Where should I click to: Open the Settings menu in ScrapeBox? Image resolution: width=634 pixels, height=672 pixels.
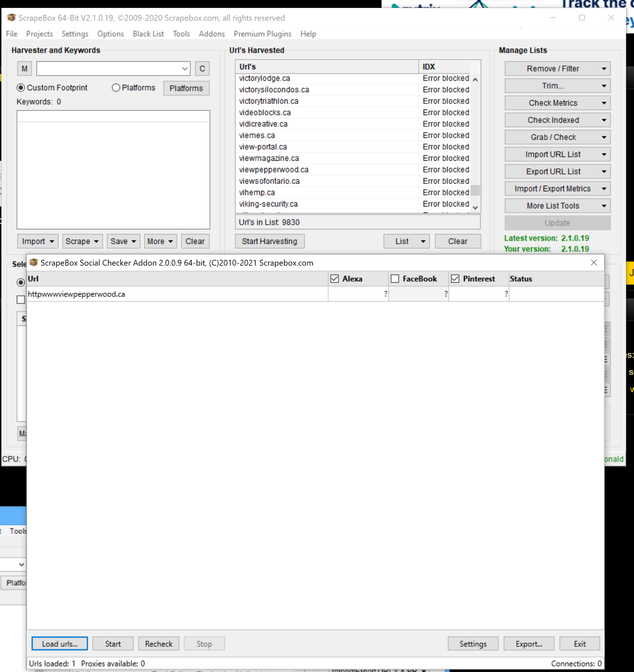point(75,34)
